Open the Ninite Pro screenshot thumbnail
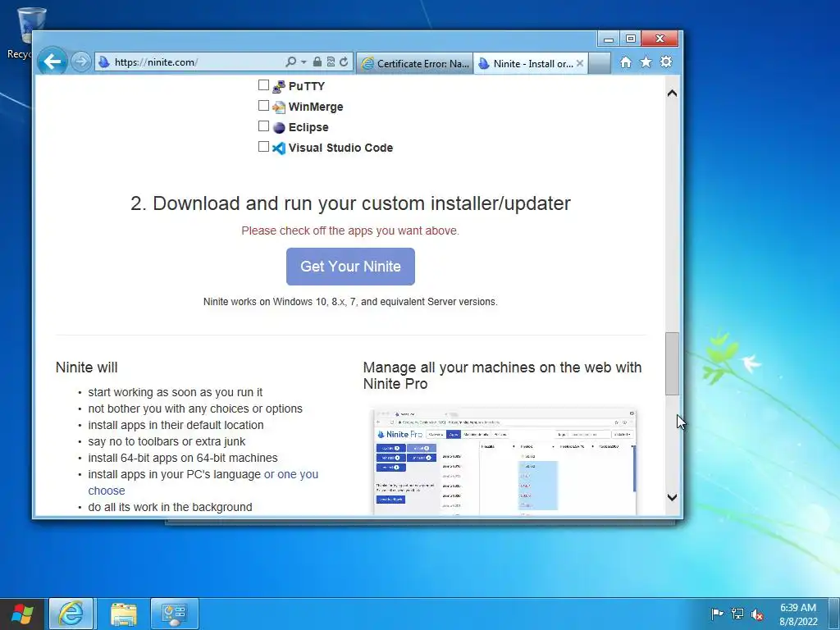840x630 pixels. pyautogui.click(x=504, y=462)
